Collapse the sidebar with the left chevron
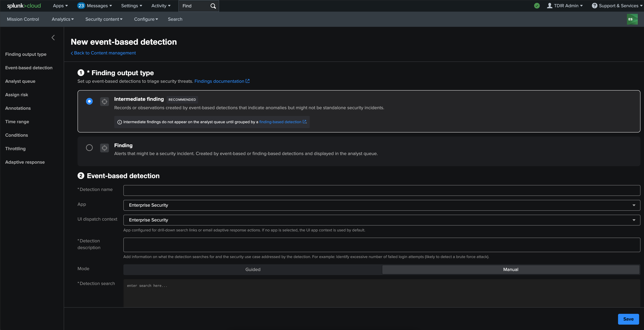The width and height of the screenshot is (644, 330). 53,37
